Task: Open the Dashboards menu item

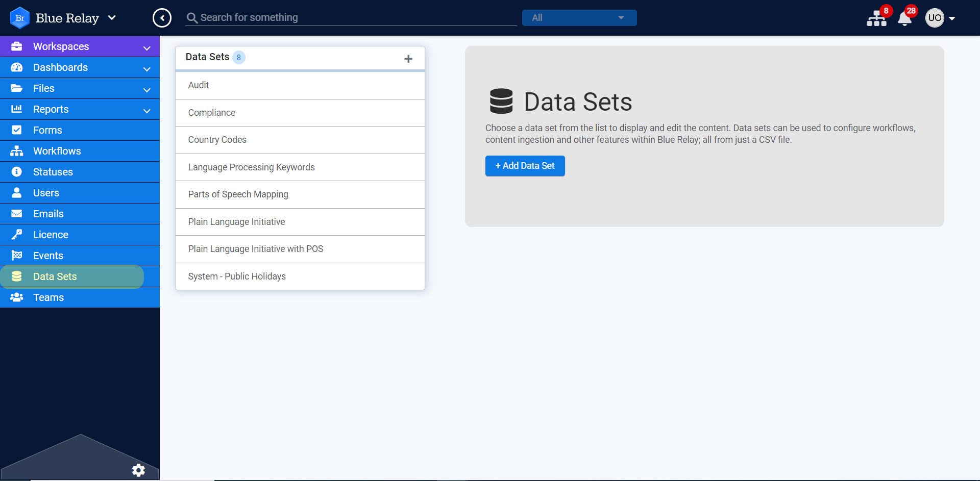Action: point(80,67)
